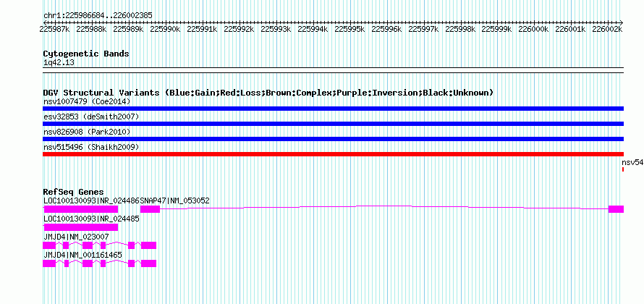The image size is (644, 304).
Task: Open the Cytogenetic Bands track title
Action: pyautogui.click(x=86, y=54)
